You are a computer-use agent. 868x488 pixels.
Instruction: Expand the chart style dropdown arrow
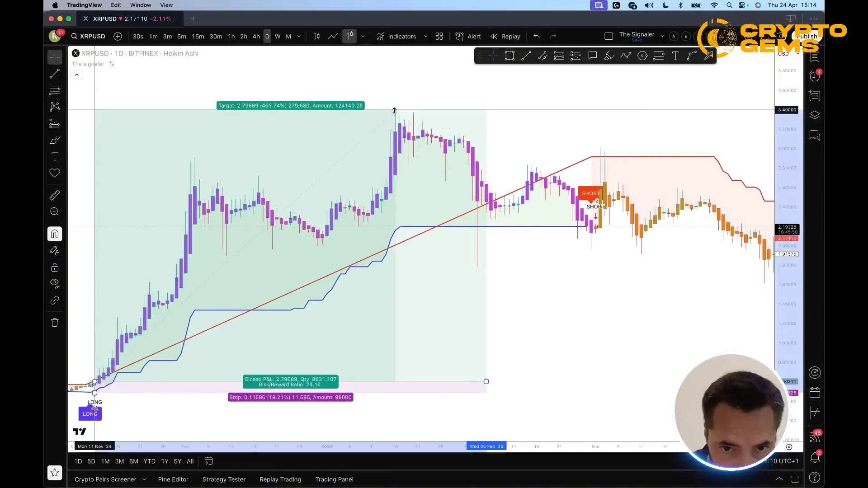(x=363, y=36)
